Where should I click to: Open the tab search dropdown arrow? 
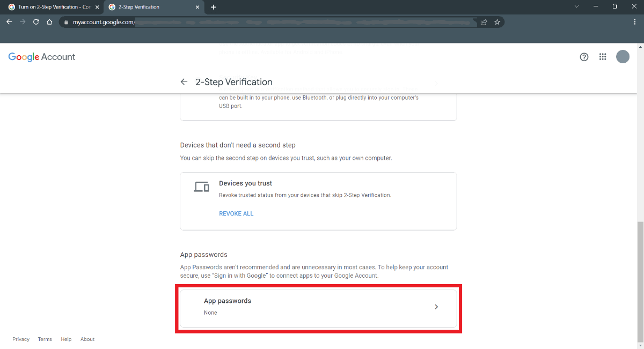577,7
